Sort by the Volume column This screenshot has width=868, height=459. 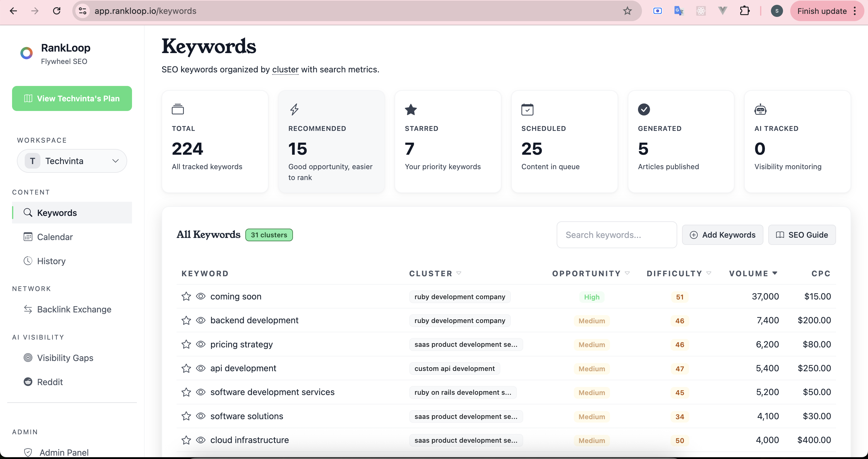[x=753, y=274]
